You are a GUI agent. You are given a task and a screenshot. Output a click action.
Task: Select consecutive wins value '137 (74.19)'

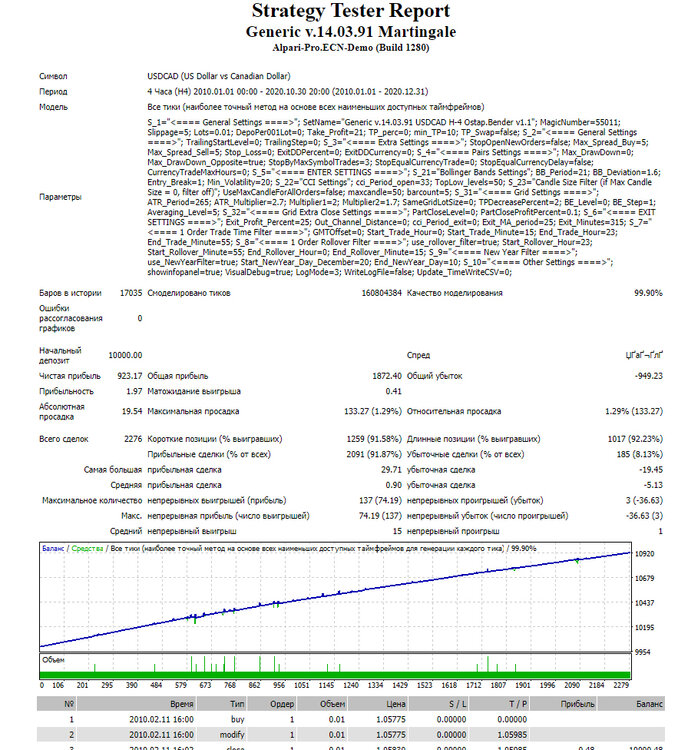tap(380, 500)
